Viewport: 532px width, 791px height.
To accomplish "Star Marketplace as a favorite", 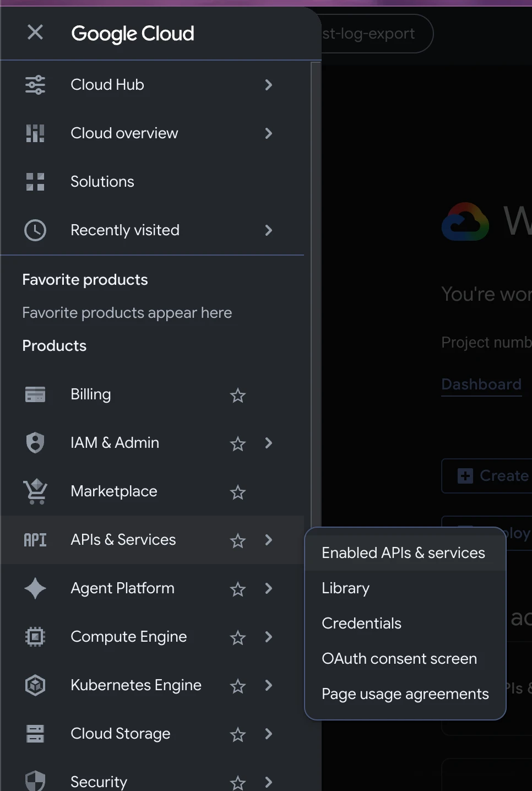I will pyautogui.click(x=238, y=492).
